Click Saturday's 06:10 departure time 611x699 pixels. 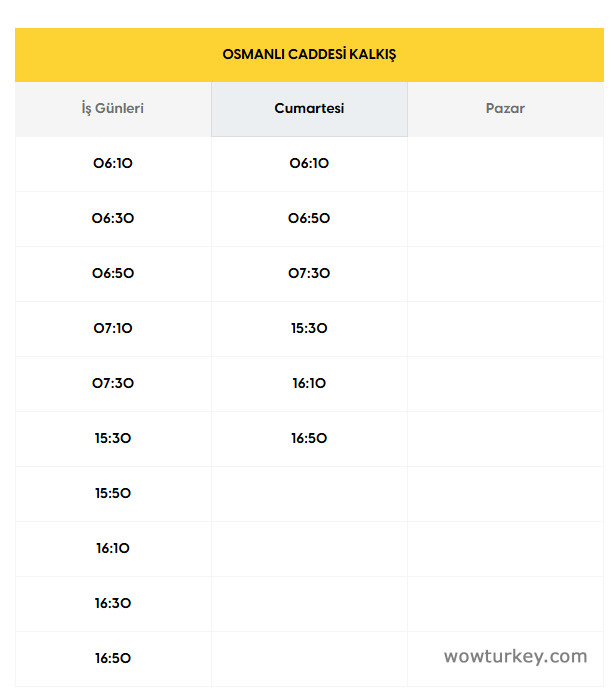click(309, 163)
